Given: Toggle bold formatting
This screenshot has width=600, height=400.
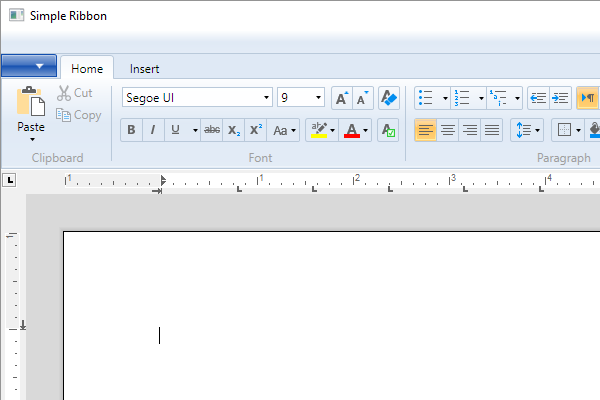Looking at the screenshot, I should pyautogui.click(x=131, y=130).
